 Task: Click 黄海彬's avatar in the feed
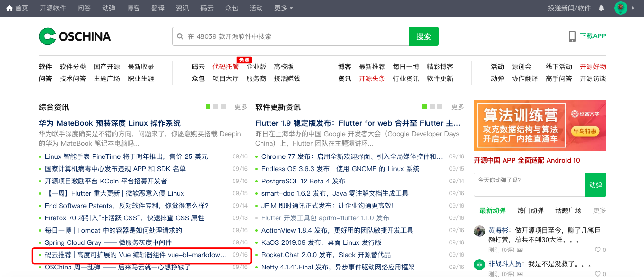(479, 231)
